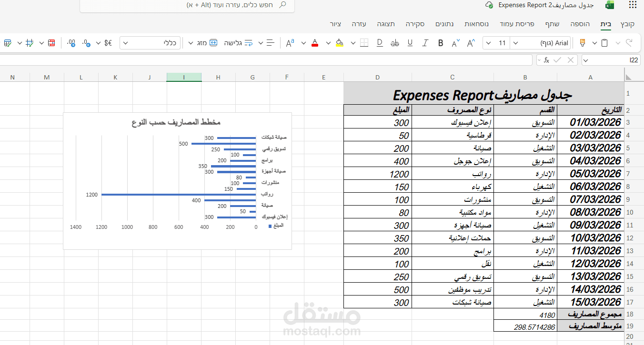
Task: Expand the font color options arrow
Action: point(303,43)
